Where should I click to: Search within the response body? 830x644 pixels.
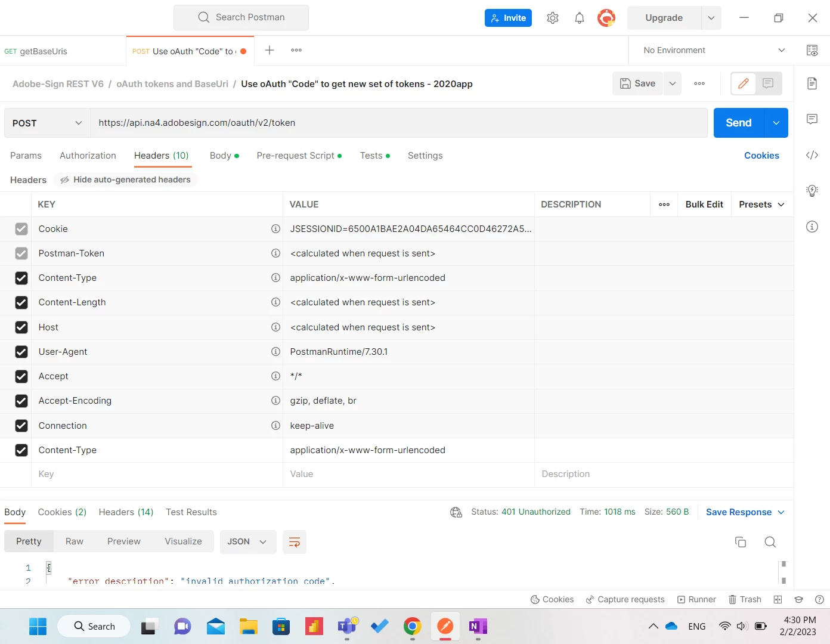(x=770, y=542)
